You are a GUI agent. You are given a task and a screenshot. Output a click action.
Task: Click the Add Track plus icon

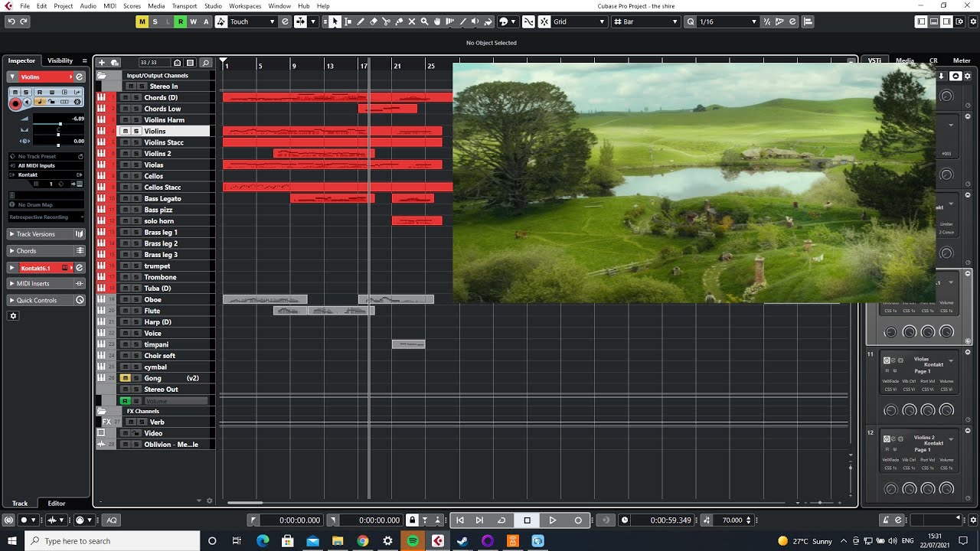102,62
